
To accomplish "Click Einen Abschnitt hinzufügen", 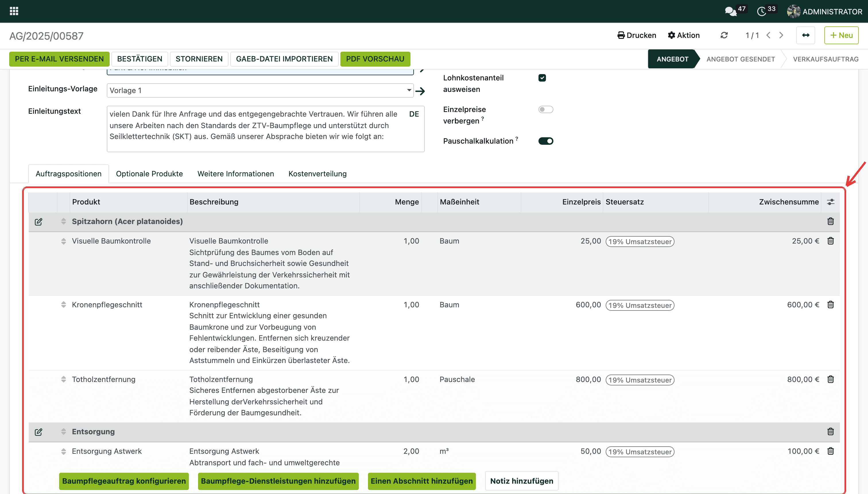I will pos(421,481).
